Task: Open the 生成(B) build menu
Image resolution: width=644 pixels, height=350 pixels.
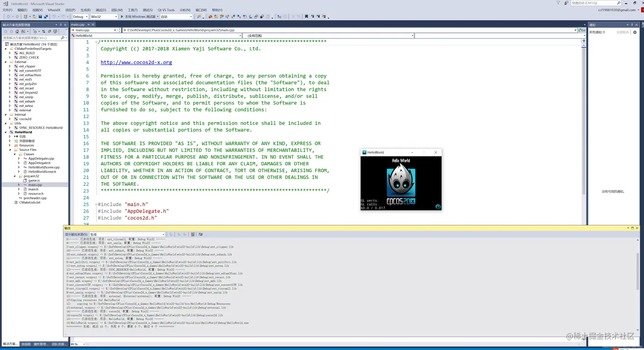Action: pyautogui.click(x=85, y=10)
